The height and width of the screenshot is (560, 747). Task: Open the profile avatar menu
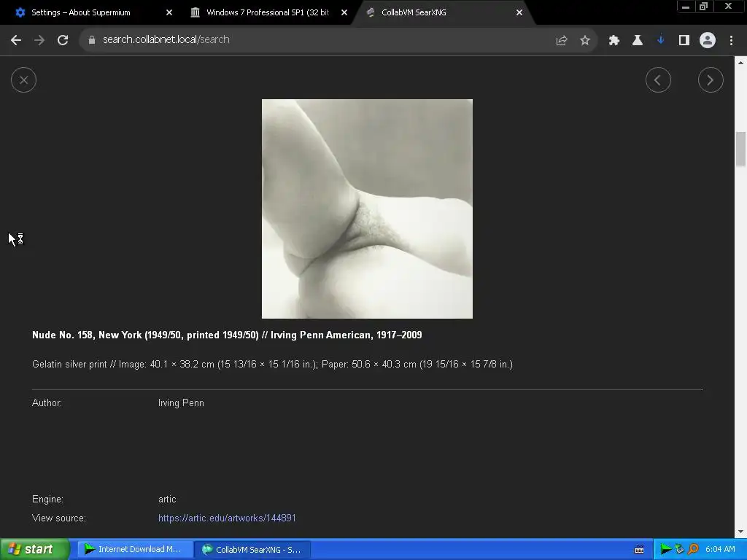point(707,41)
